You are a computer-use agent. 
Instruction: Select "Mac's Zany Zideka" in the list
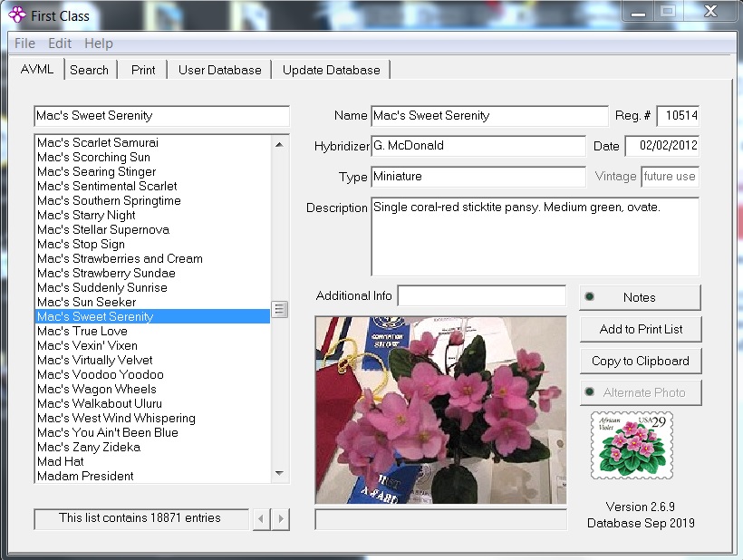[152, 448]
